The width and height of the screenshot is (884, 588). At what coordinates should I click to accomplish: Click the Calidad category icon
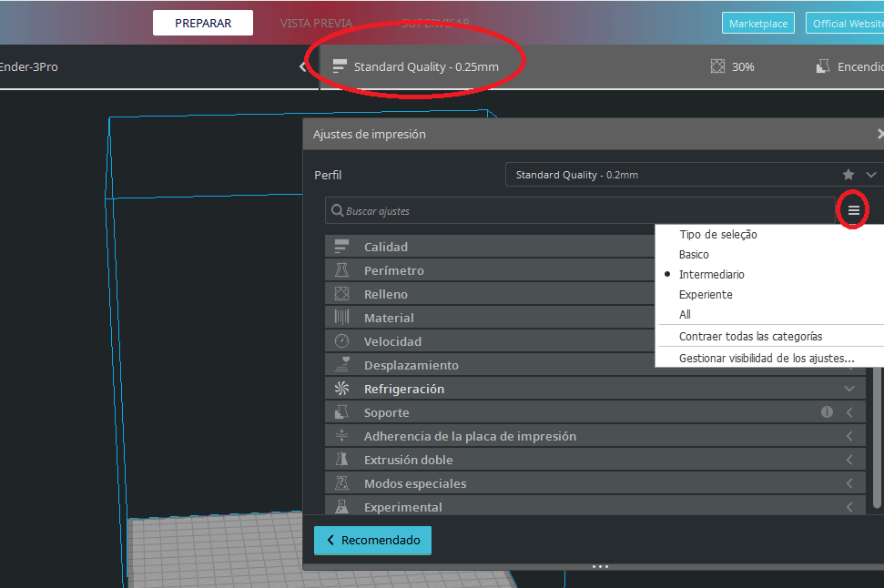[x=341, y=247]
